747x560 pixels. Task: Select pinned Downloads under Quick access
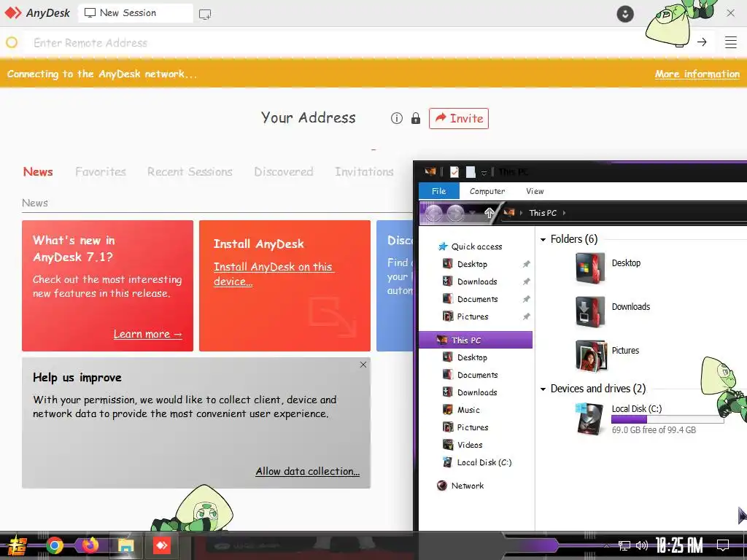tap(477, 281)
